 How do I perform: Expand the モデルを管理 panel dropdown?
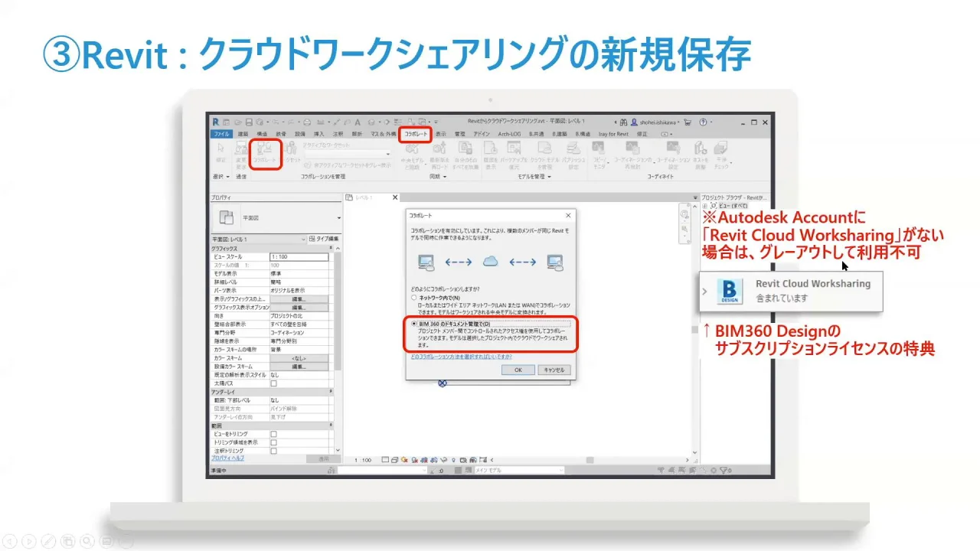[549, 176]
